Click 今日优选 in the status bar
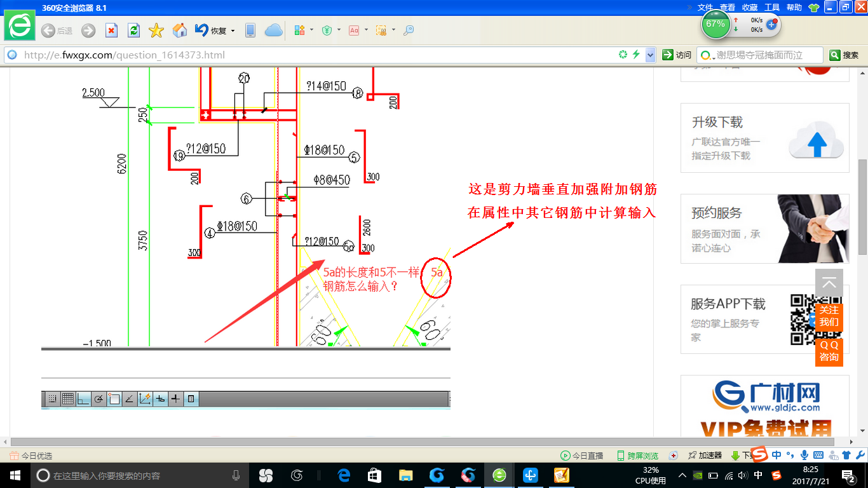 (x=31, y=456)
